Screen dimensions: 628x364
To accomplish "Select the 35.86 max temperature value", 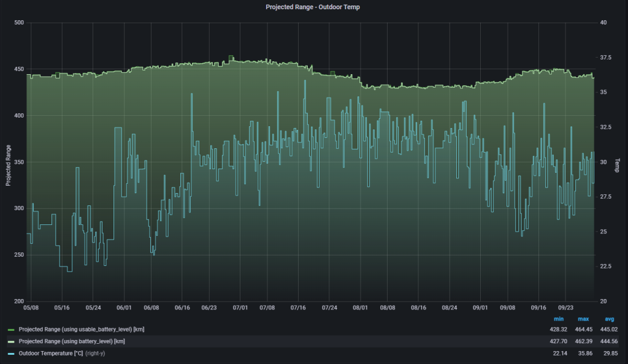I will click(583, 353).
